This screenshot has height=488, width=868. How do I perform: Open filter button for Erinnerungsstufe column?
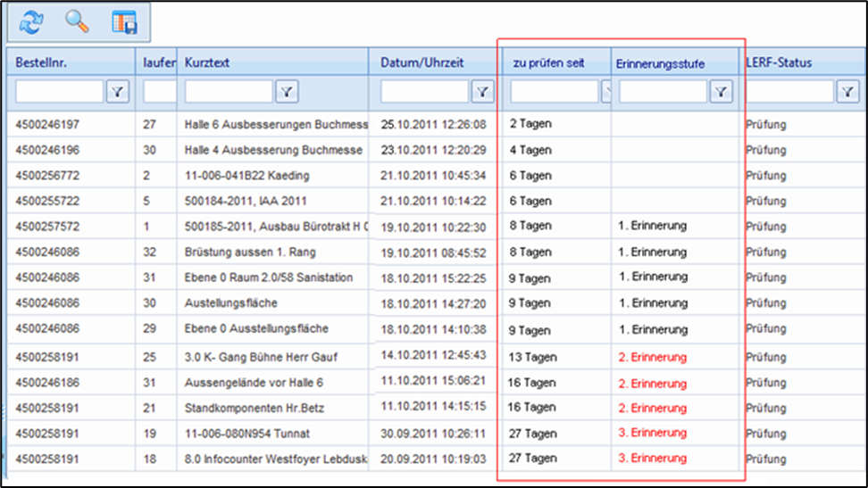tap(722, 91)
